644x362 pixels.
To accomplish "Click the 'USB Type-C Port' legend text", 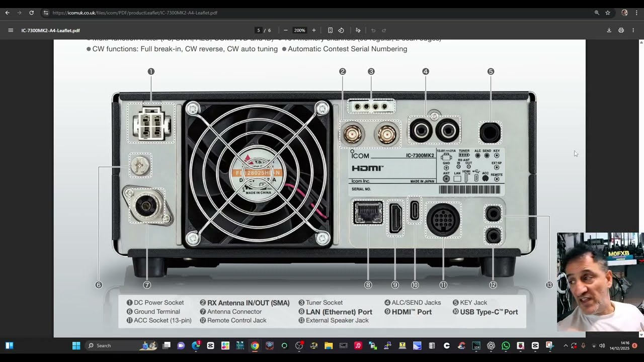I will [x=489, y=312].
